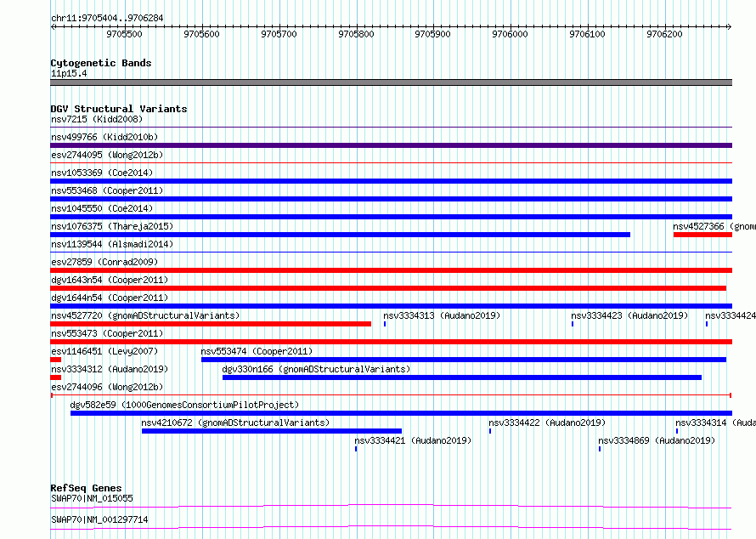
Task: Click the 9705800 ruler position label
Action: [x=356, y=34]
